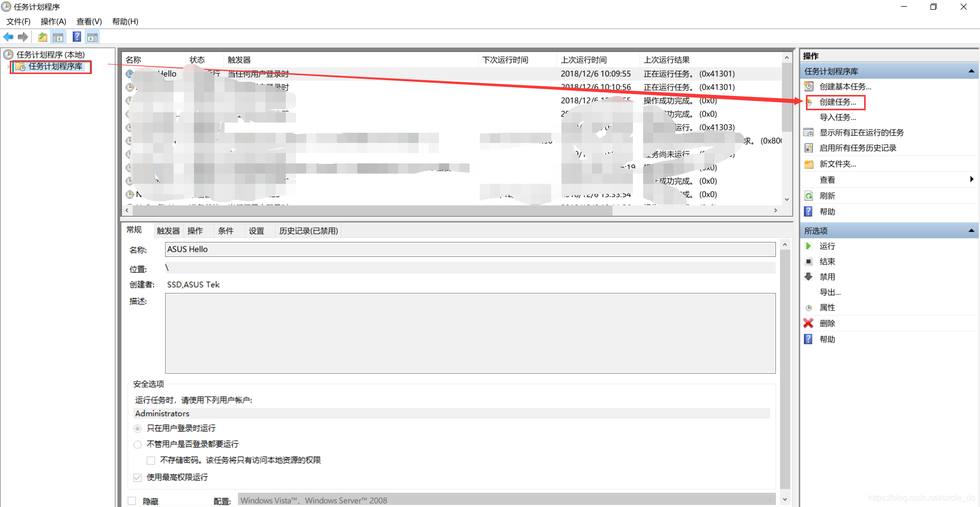The width and height of the screenshot is (980, 507).
Task: Select 'Run whether user is logged on or not'
Action: click(137, 444)
